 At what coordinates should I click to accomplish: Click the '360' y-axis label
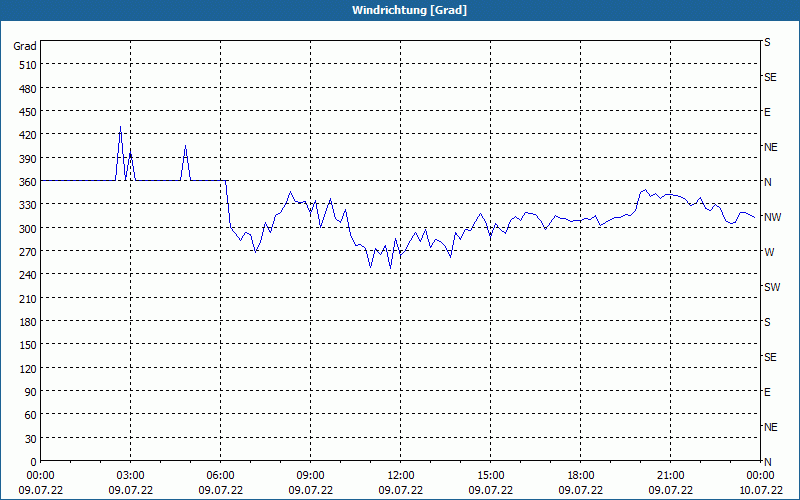(x=28, y=182)
